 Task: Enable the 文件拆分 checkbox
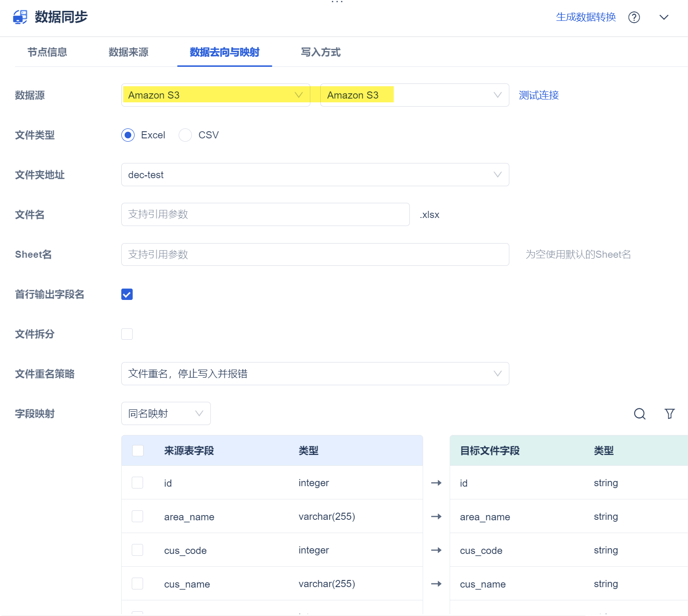pyautogui.click(x=127, y=334)
